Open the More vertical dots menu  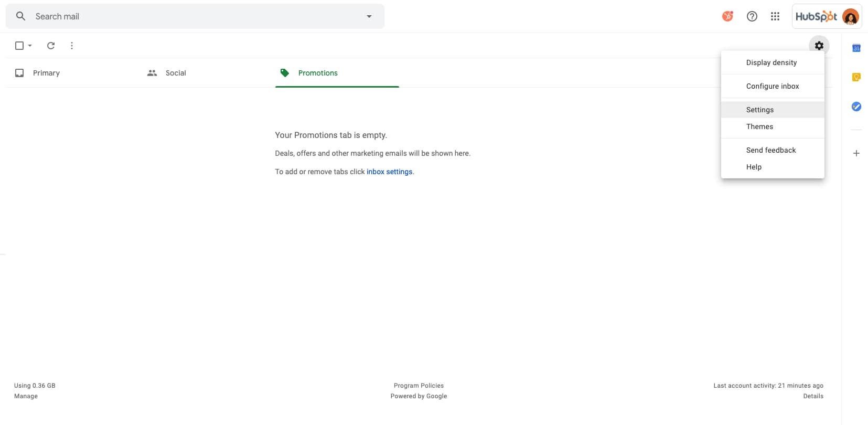pos(72,46)
